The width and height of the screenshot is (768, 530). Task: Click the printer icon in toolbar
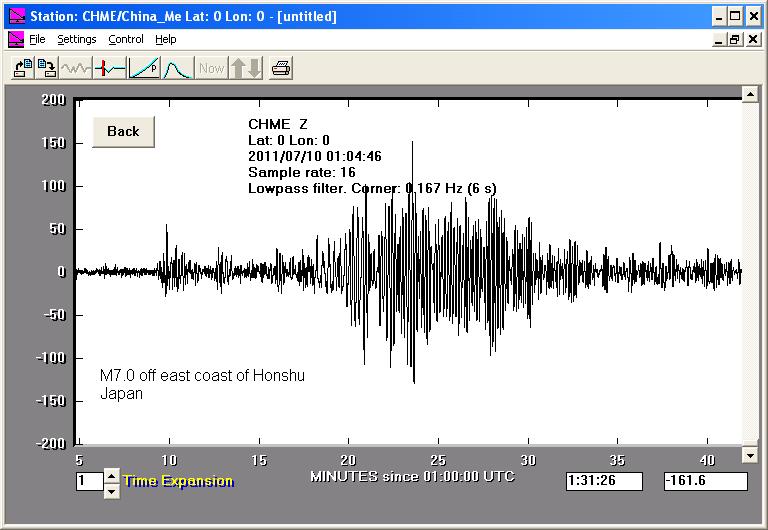281,68
